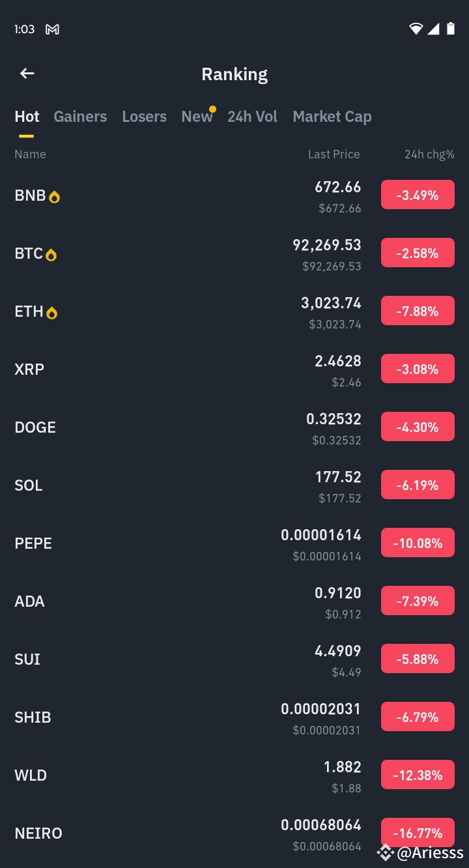Open the New tab with notification dot

click(197, 117)
